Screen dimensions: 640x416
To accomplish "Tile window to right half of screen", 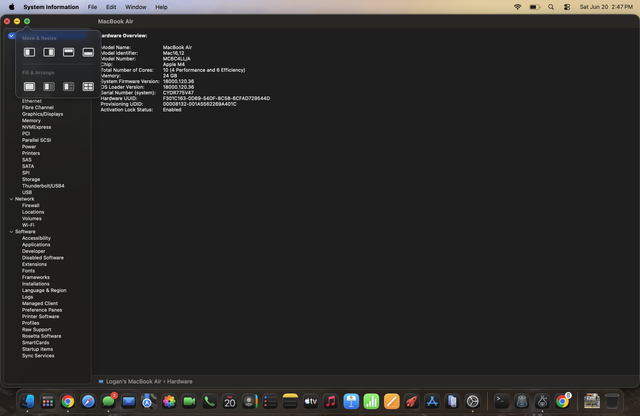I will (x=49, y=52).
